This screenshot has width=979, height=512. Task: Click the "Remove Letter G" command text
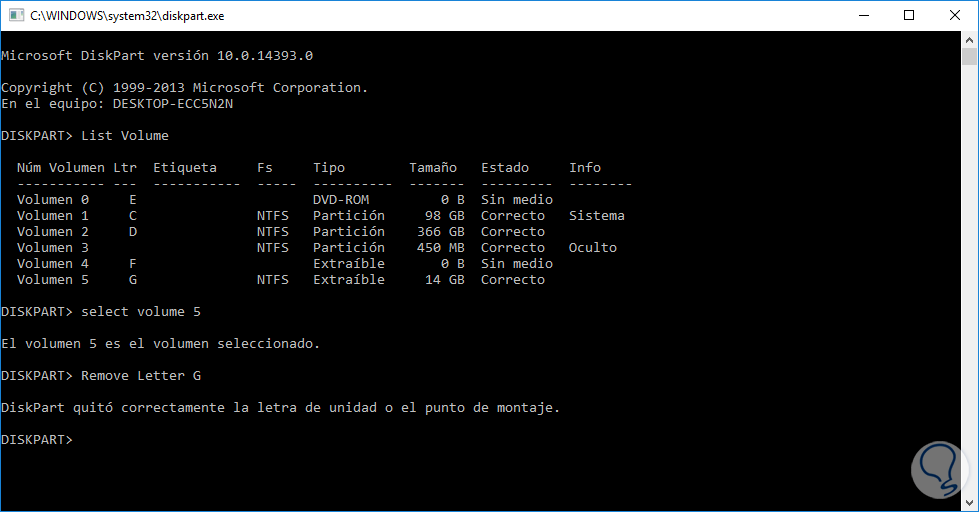click(133, 376)
